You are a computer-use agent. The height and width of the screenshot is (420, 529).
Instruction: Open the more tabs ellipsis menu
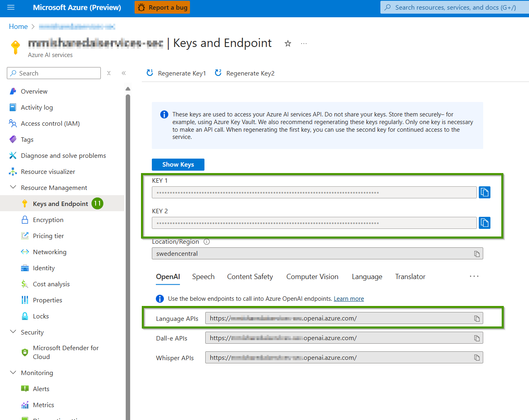coord(474,276)
